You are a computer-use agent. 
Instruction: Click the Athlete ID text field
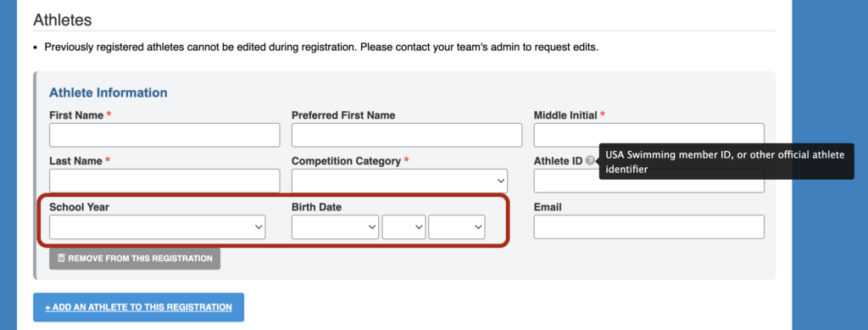648,181
